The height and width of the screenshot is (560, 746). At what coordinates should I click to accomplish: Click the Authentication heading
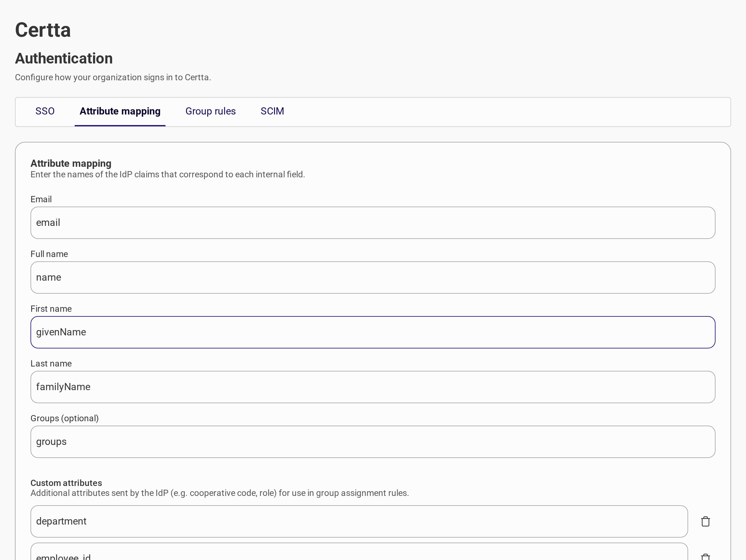coord(64,58)
